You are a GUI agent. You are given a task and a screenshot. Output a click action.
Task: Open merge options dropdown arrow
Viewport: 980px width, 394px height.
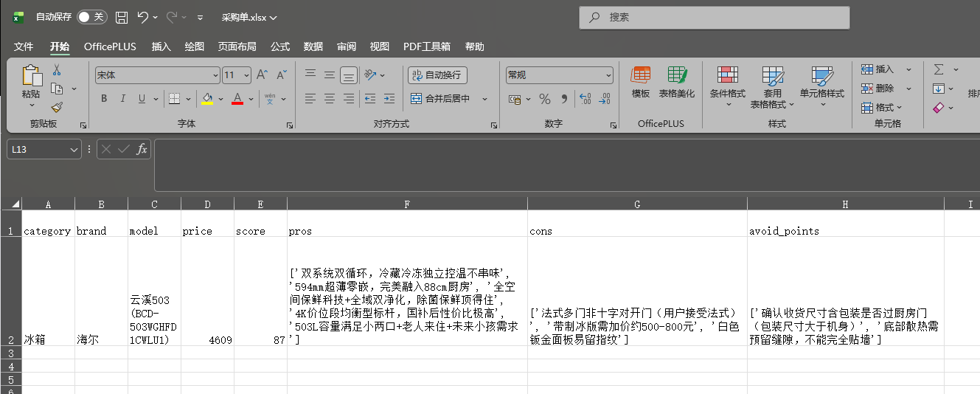coord(485,98)
